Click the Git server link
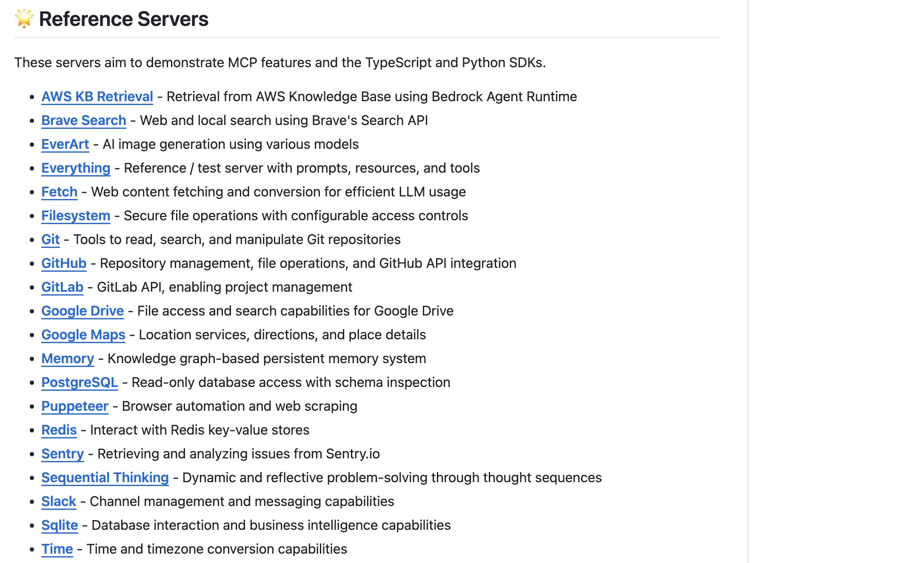The height and width of the screenshot is (563, 924). 50,239
